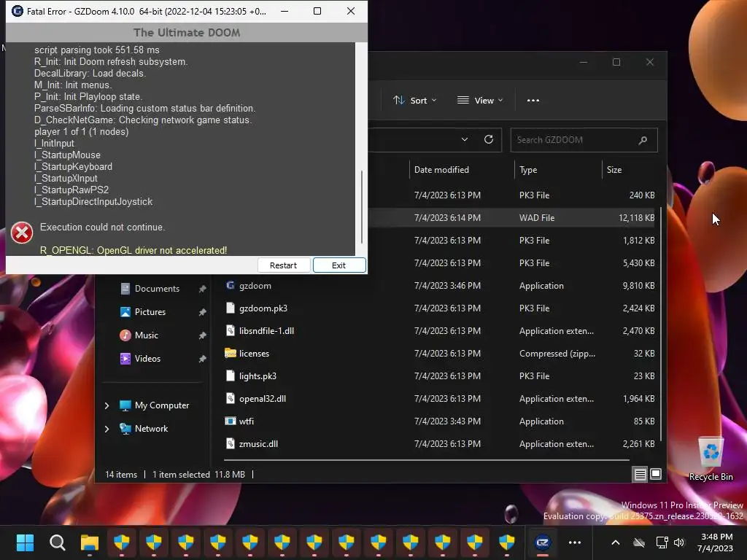This screenshot has width=747, height=560.
Task: Open the clock showing 3:48 PM
Action: pyautogui.click(x=716, y=542)
